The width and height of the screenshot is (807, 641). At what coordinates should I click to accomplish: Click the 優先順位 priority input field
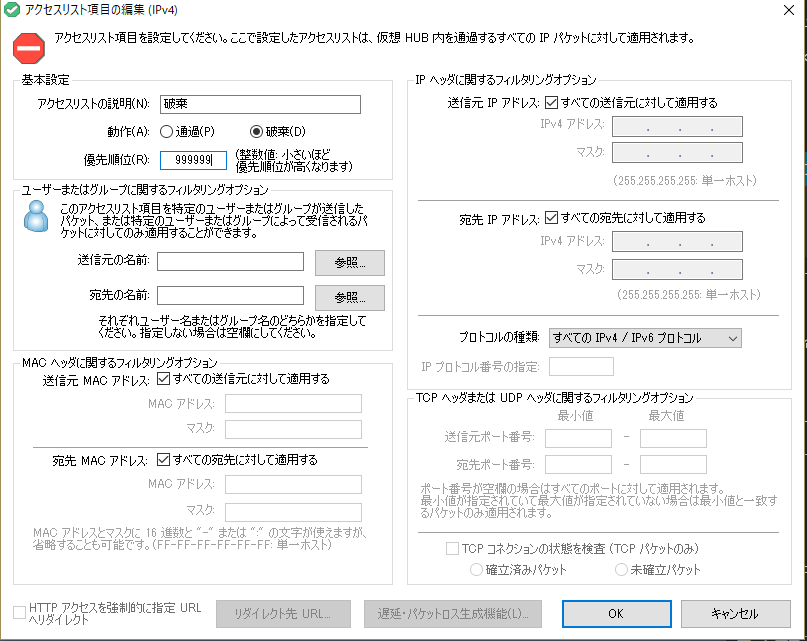pos(193,159)
